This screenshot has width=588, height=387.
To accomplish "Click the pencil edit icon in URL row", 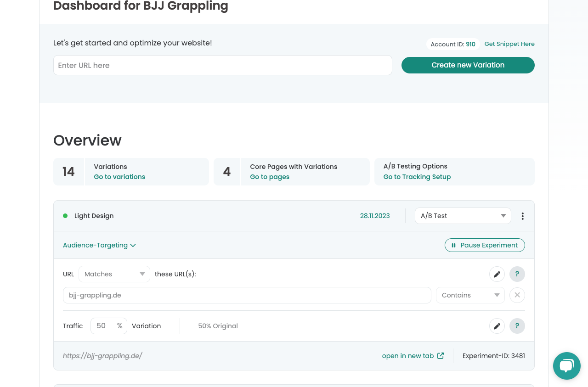I will (497, 275).
